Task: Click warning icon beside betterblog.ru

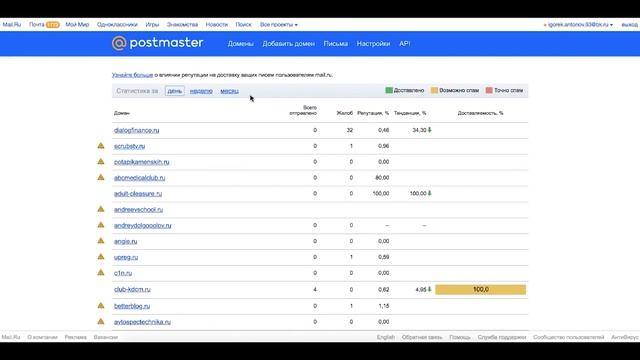Action: tap(101, 306)
